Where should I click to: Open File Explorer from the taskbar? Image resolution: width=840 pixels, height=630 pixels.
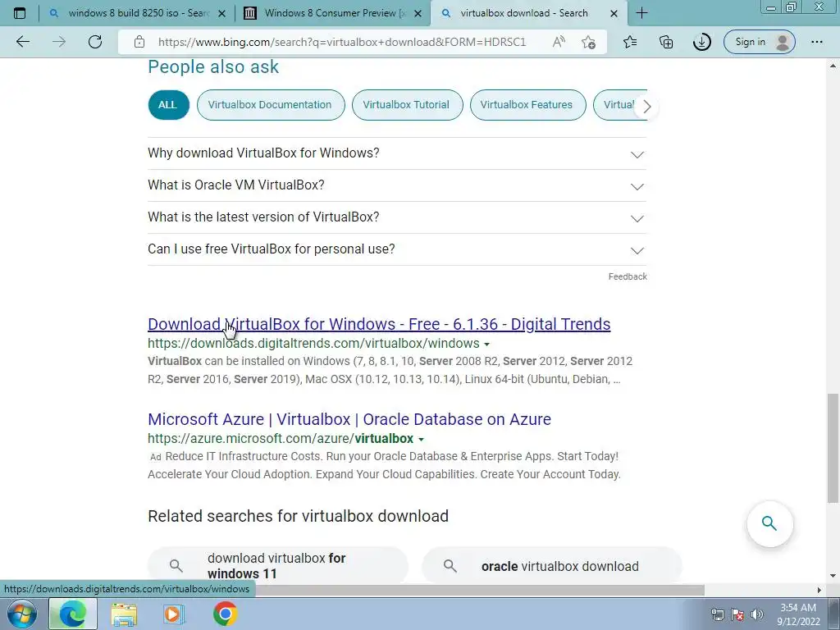(x=124, y=614)
